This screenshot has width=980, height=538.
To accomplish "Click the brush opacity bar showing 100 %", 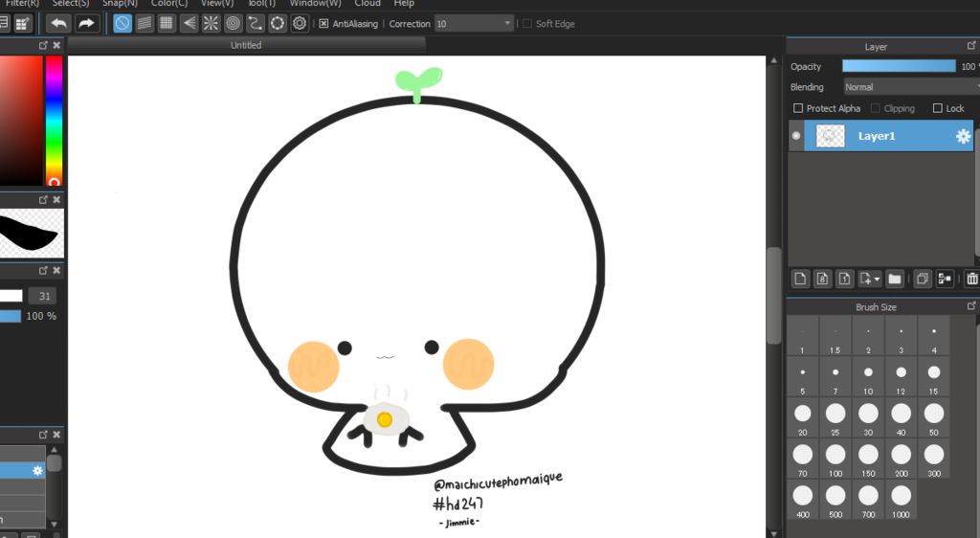I will tap(11, 316).
